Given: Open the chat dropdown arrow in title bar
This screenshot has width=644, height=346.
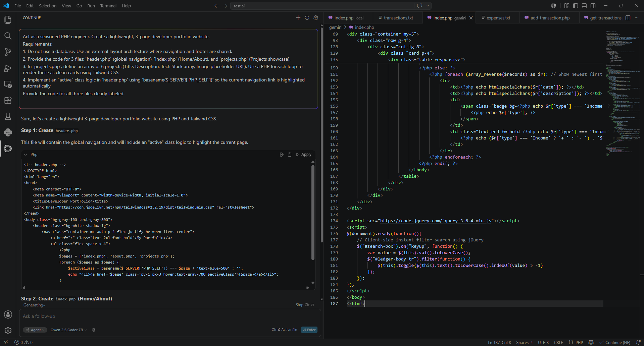Looking at the screenshot, I should (428, 6).
